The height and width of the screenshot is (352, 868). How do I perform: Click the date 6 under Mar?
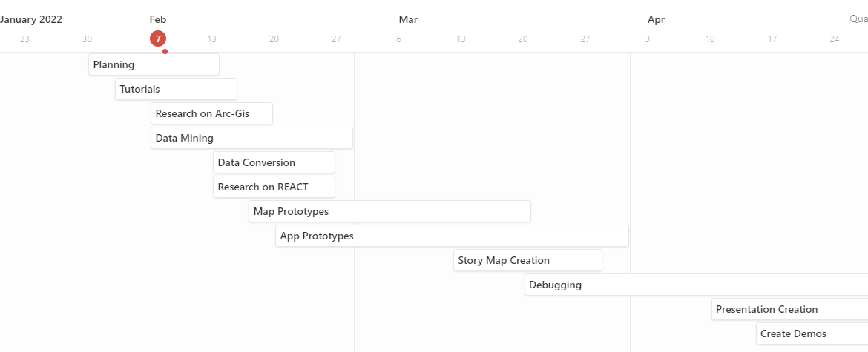click(x=398, y=39)
